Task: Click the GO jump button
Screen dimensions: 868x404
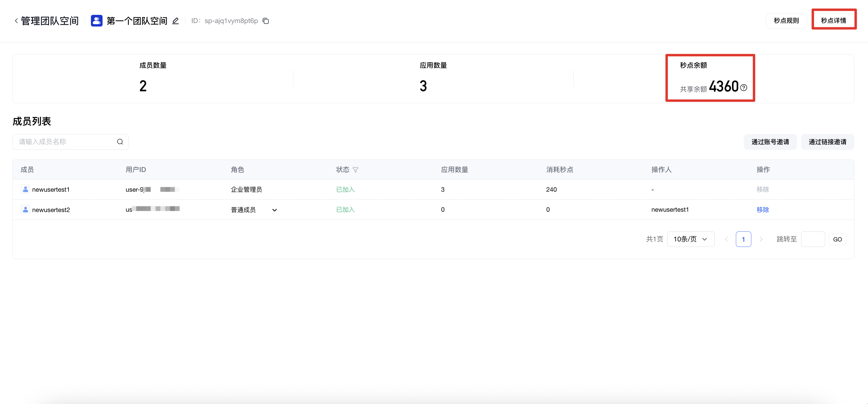Action: click(x=837, y=239)
